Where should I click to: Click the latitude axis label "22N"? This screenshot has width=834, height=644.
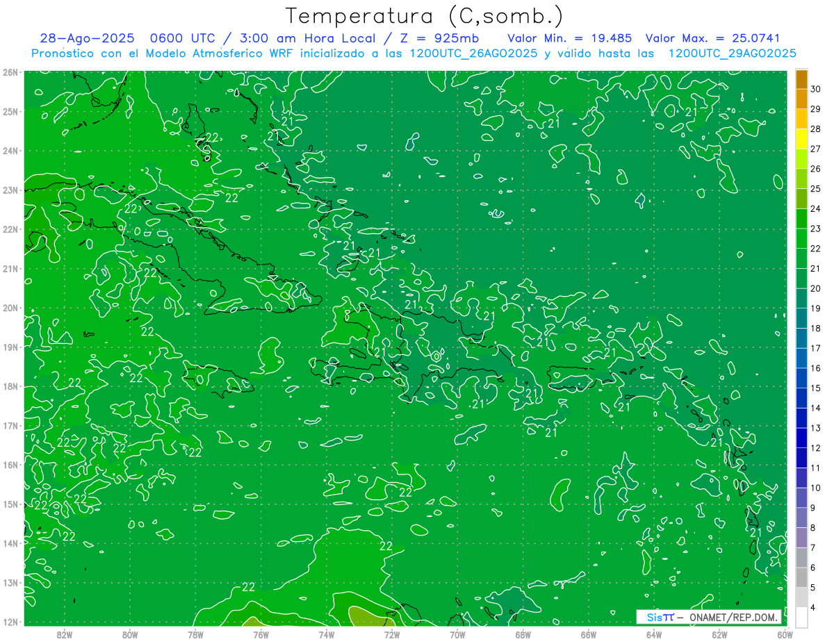tap(10, 229)
